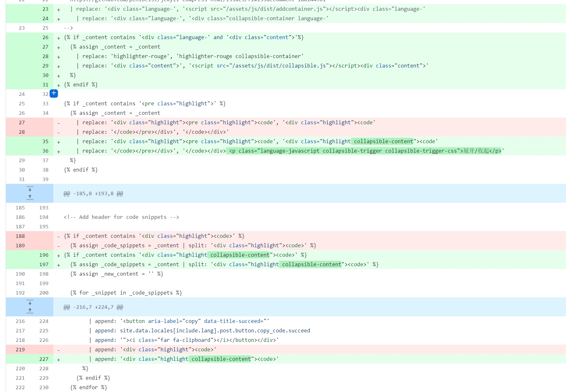
Task: Expand up at the -185,8 hunk header
Action: pyautogui.click(x=30, y=197)
